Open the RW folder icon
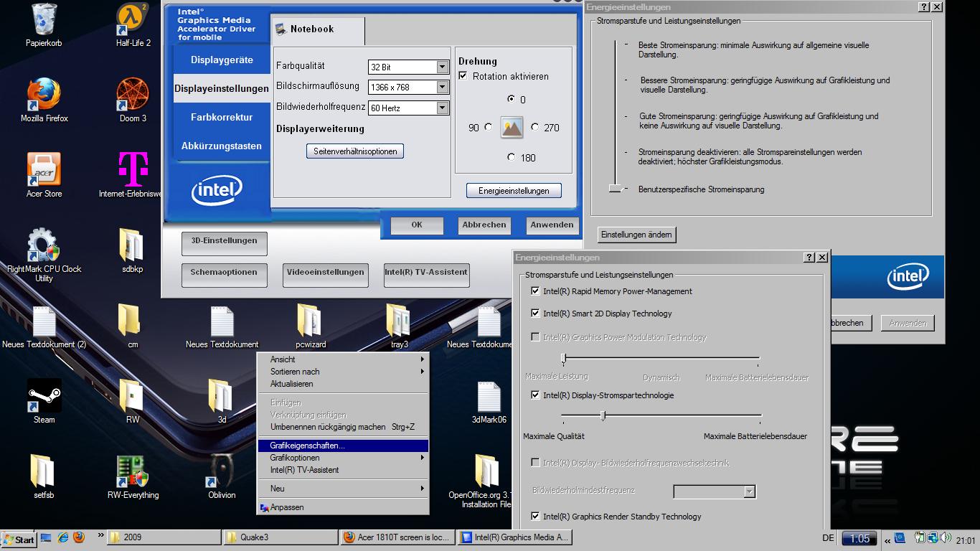980x551 pixels. pyautogui.click(x=131, y=395)
